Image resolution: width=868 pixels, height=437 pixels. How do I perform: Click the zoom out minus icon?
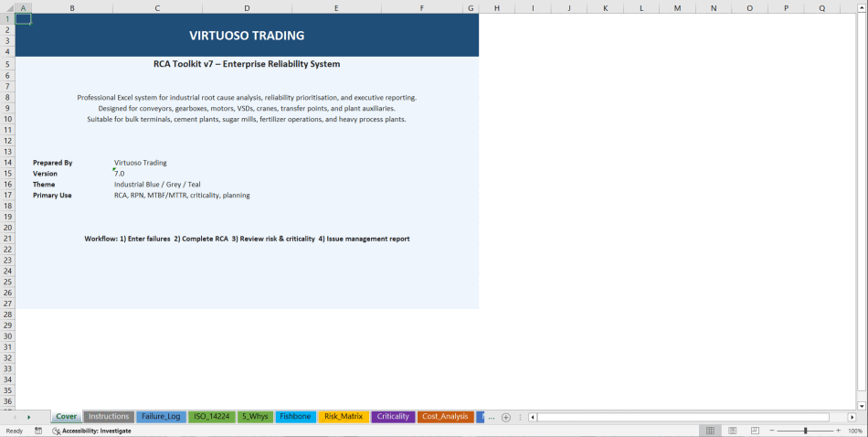pos(770,431)
